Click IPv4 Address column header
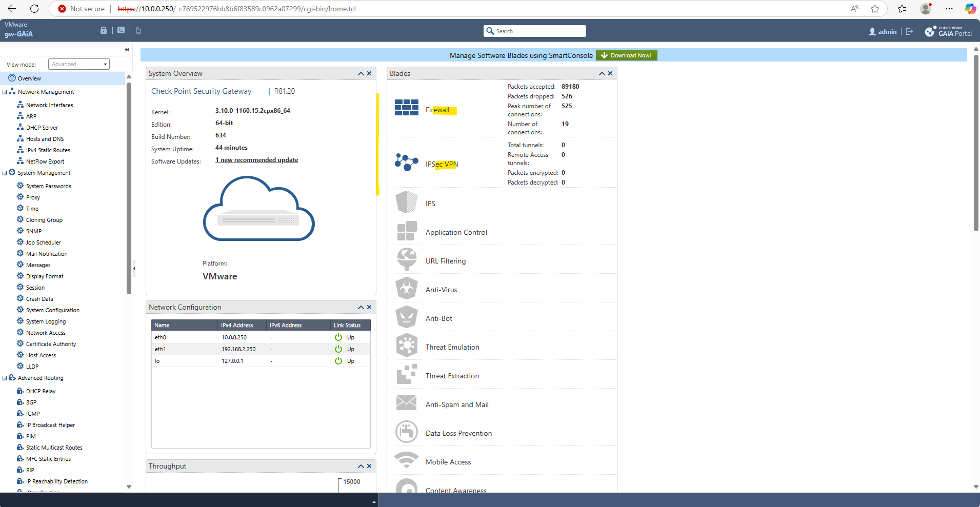This screenshot has width=980, height=507. (243, 325)
